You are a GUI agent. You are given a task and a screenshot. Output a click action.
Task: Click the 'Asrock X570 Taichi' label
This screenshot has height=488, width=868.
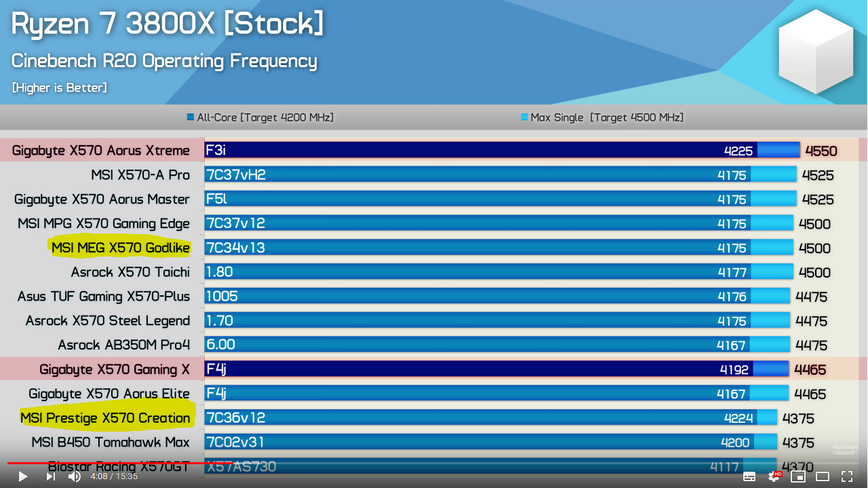tap(130, 272)
